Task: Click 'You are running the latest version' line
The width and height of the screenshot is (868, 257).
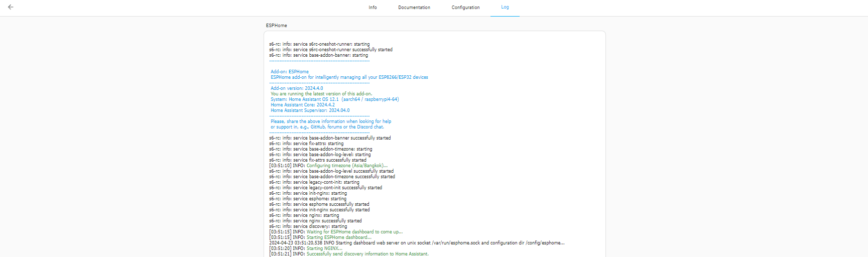Action: (321, 94)
